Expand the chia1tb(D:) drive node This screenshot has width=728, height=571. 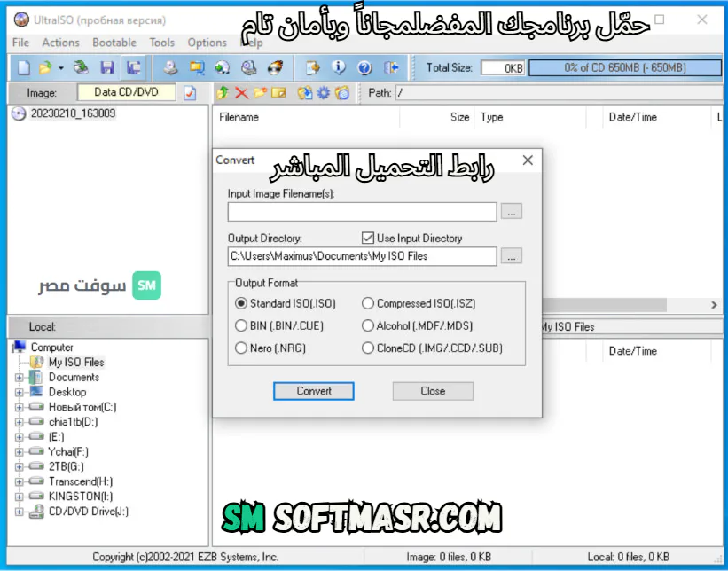[x=19, y=422]
